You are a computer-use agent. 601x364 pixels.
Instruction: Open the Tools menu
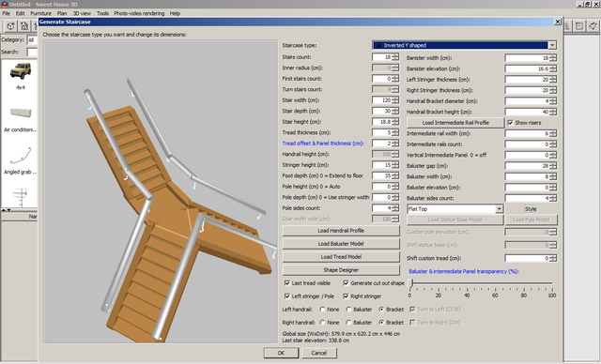click(102, 13)
